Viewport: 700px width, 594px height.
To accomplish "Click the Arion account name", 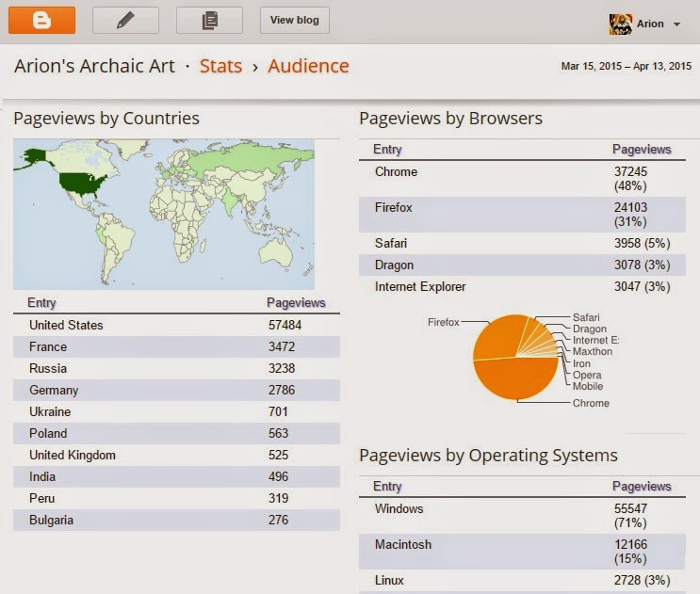I will coord(650,24).
